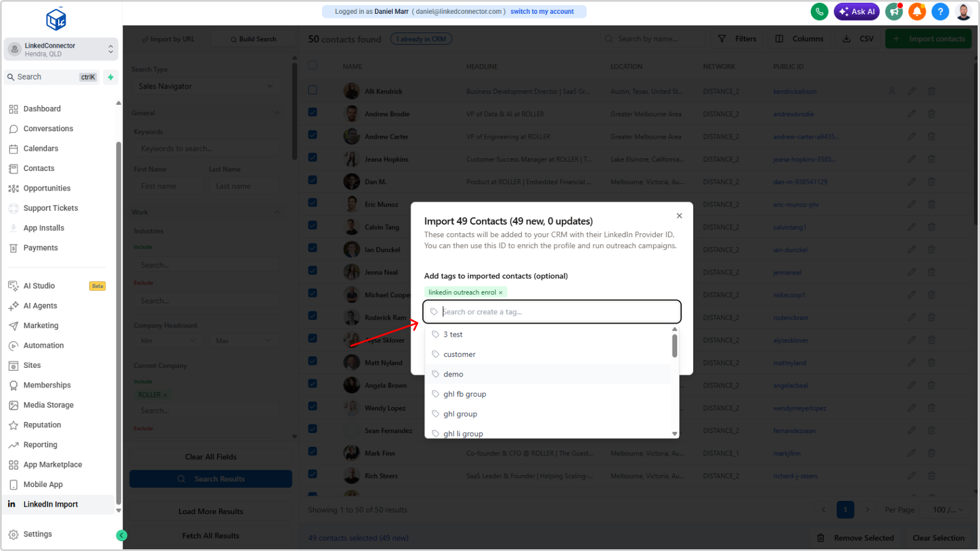Toggle the select-all checkbox in table header
Viewport: 980px width, 551px height.
click(x=313, y=65)
